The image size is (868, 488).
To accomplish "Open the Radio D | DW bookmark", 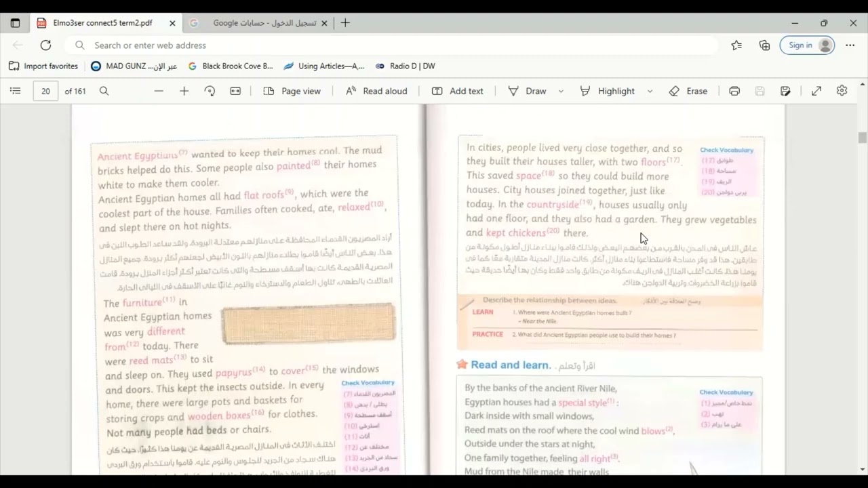I will coord(405,66).
